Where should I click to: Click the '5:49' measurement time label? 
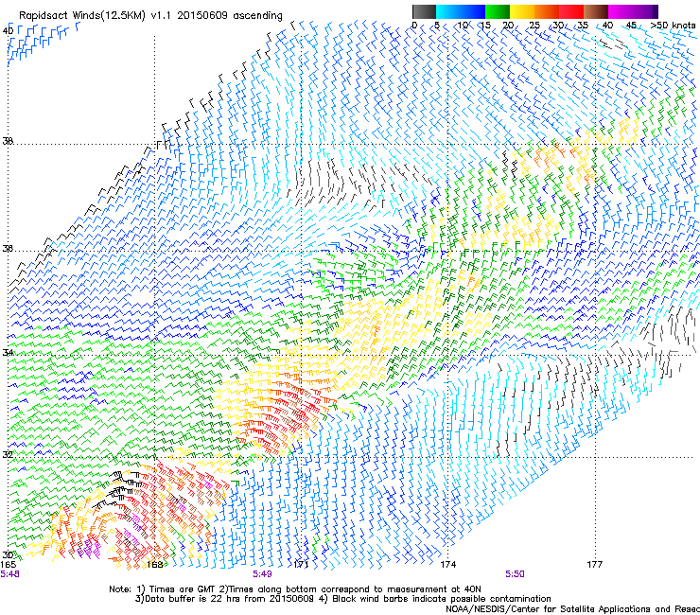coord(262,574)
